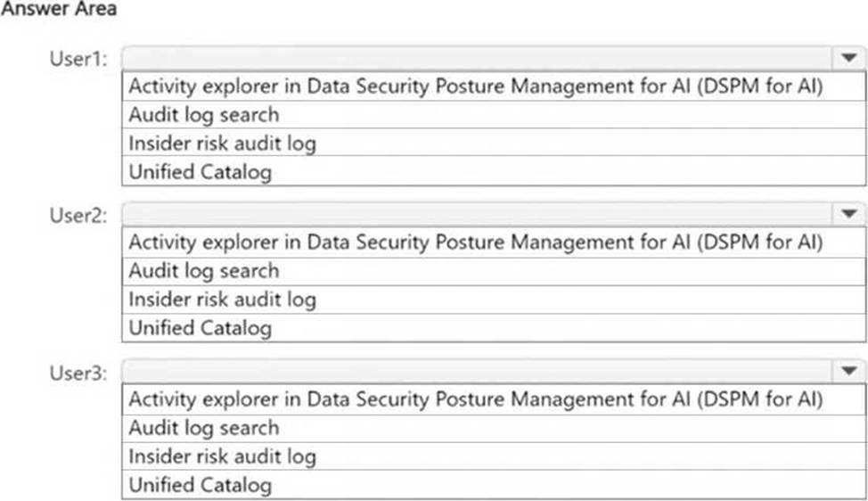
Task: Open the User1 dropdown arrow
Action: pyautogui.click(x=847, y=58)
